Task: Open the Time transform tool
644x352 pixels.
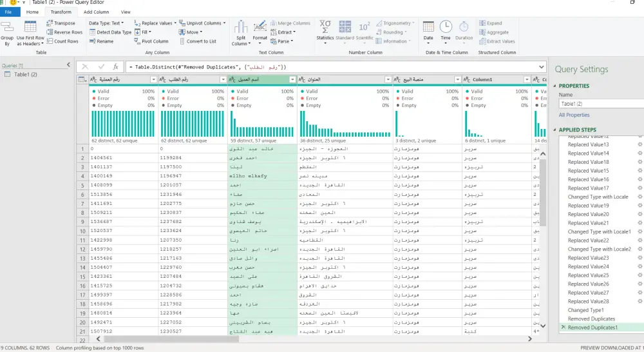Action: (446, 32)
